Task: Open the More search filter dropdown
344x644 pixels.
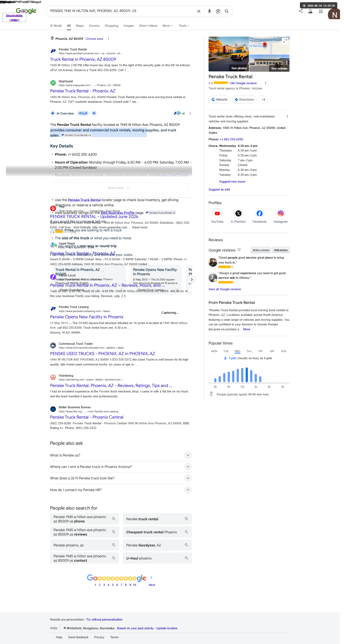Action: pos(167,26)
